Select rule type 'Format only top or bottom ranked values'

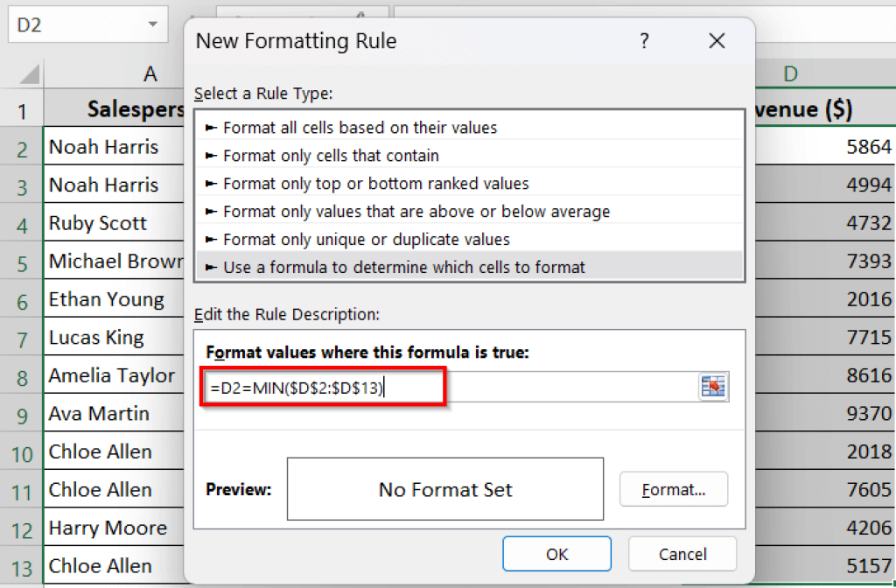394,183
